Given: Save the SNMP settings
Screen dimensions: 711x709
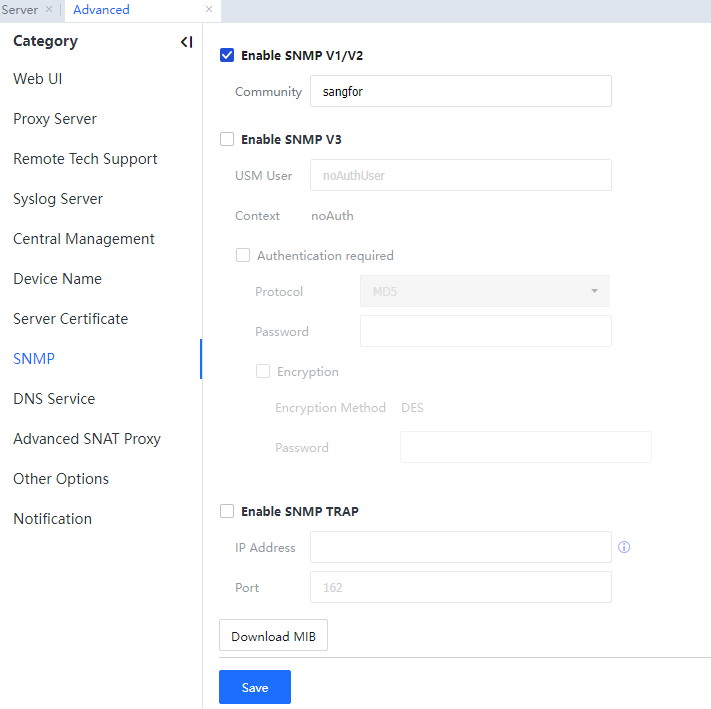Looking at the screenshot, I should click(x=255, y=688).
